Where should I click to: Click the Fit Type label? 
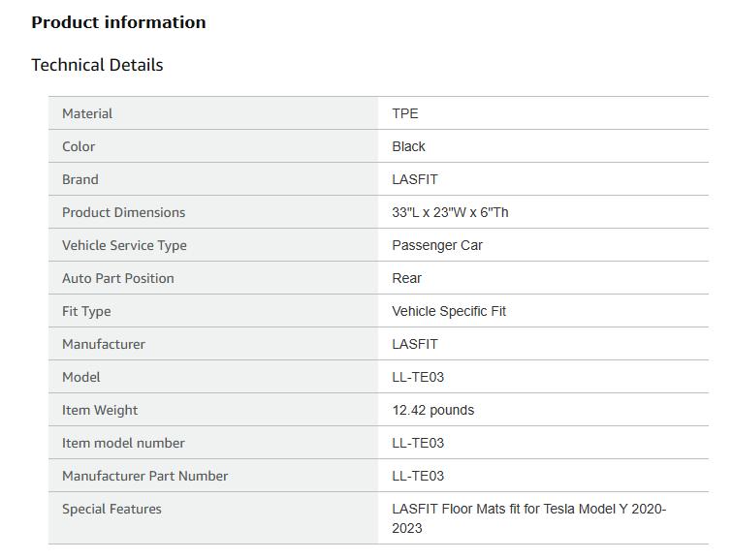click(x=86, y=311)
